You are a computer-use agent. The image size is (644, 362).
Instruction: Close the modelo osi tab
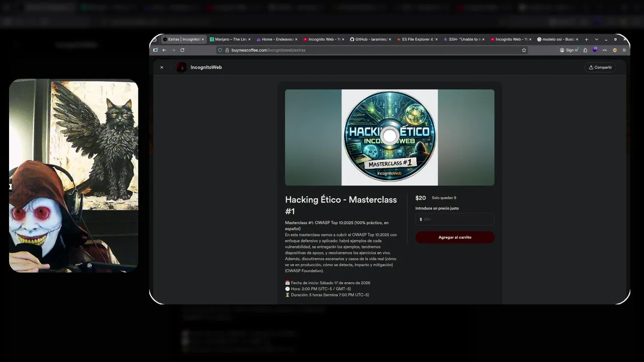pos(577,39)
